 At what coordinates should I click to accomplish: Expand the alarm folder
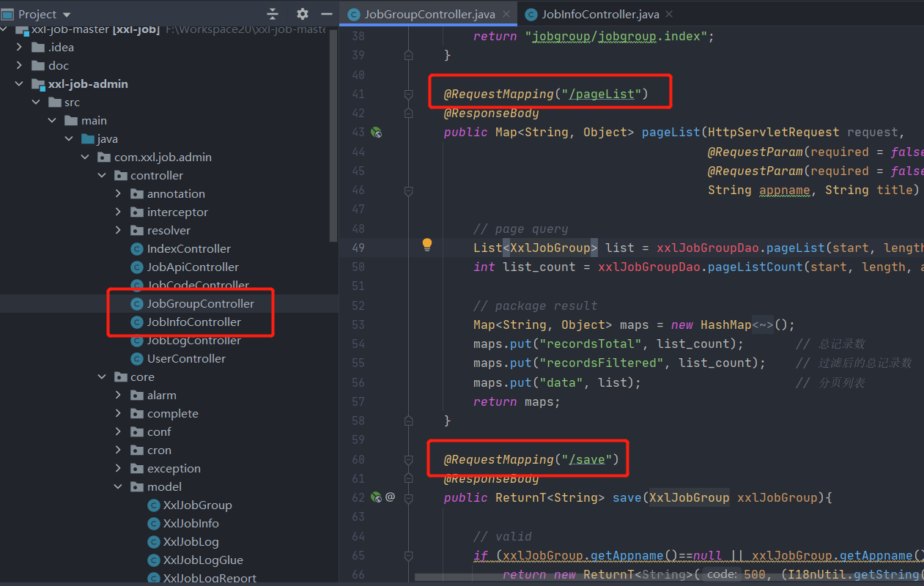[x=119, y=395]
